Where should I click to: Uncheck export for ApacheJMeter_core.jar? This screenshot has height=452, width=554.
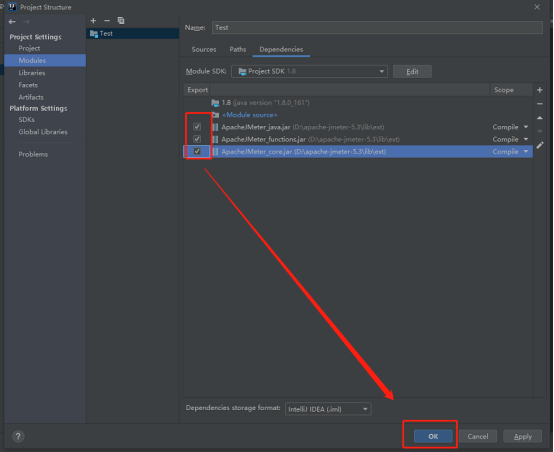pyautogui.click(x=197, y=151)
